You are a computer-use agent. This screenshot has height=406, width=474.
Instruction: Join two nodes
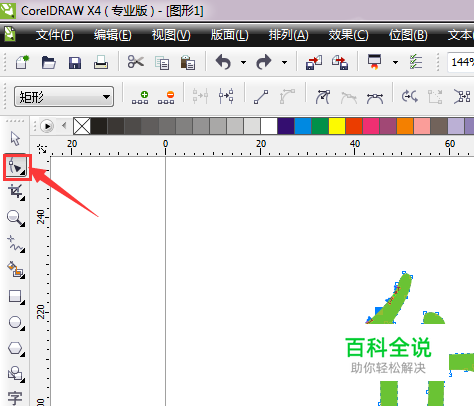point(200,97)
